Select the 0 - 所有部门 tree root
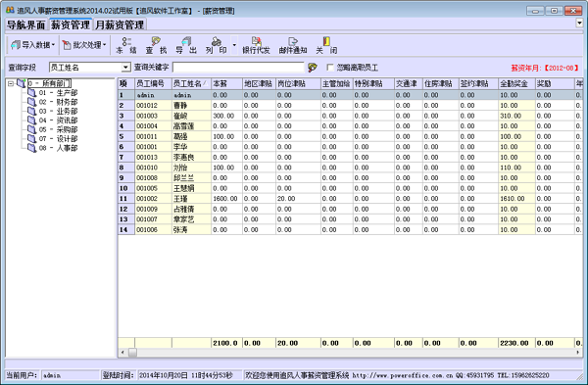Image resolution: width=588 pixels, height=385 pixels. (x=49, y=83)
